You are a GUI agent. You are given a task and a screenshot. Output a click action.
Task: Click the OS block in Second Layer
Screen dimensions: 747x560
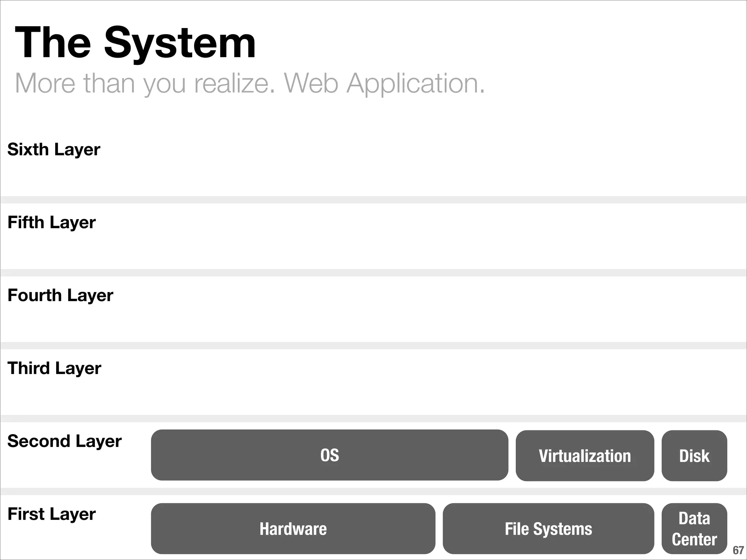coord(329,455)
